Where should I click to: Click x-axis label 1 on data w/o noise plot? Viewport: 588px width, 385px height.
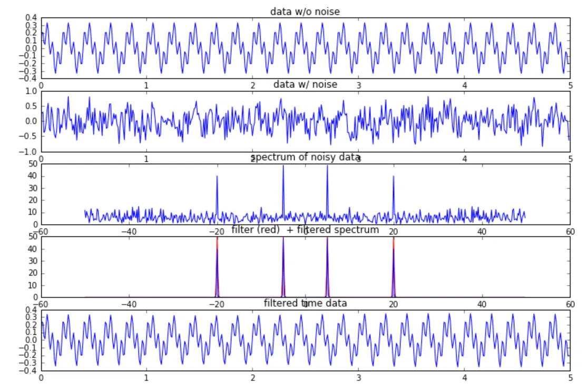pos(146,85)
